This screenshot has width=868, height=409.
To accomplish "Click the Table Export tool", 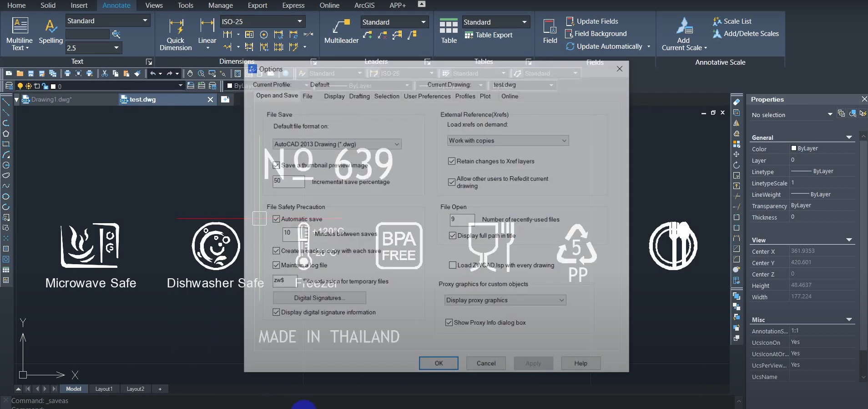I will [x=488, y=35].
